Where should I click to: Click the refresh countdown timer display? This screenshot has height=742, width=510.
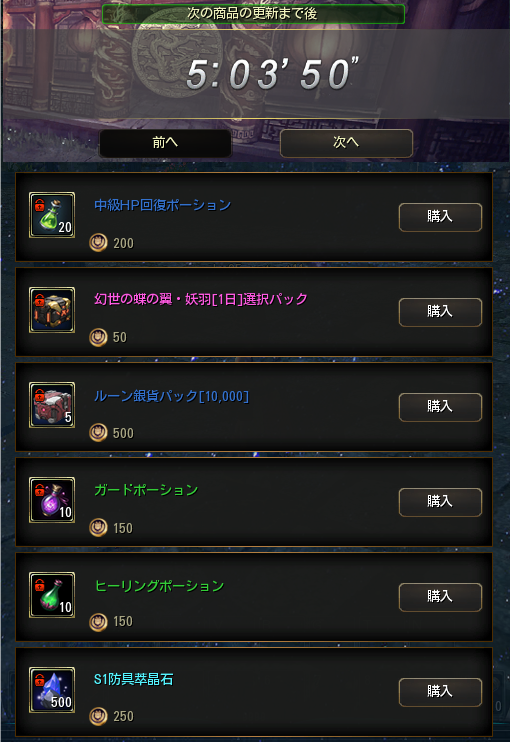pos(273,74)
